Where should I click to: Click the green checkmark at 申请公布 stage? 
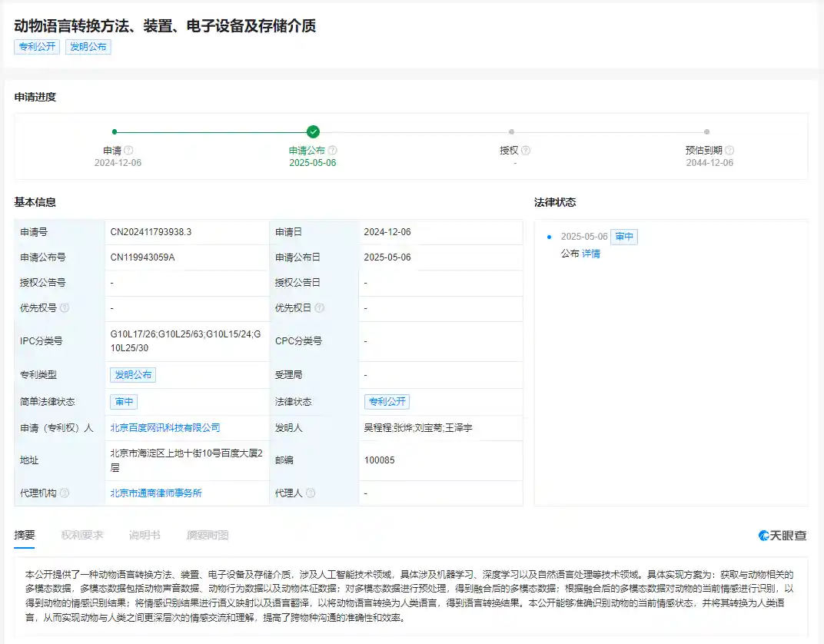(x=312, y=131)
